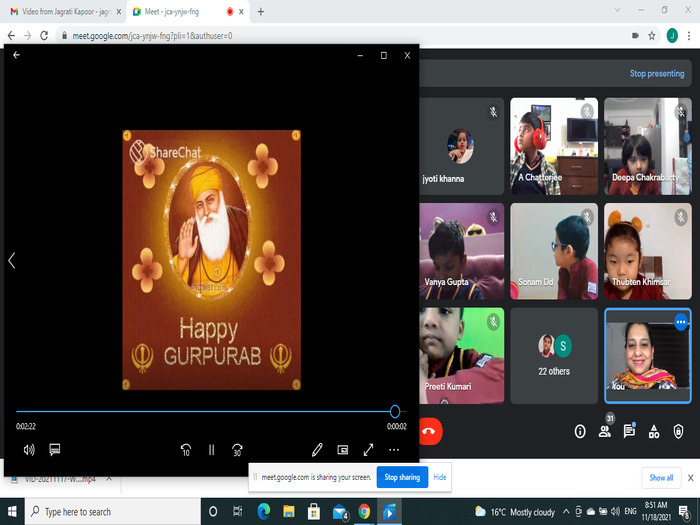Open Microsoft Edge from taskbar
The height and width of the screenshot is (525, 700).
(x=263, y=512)
